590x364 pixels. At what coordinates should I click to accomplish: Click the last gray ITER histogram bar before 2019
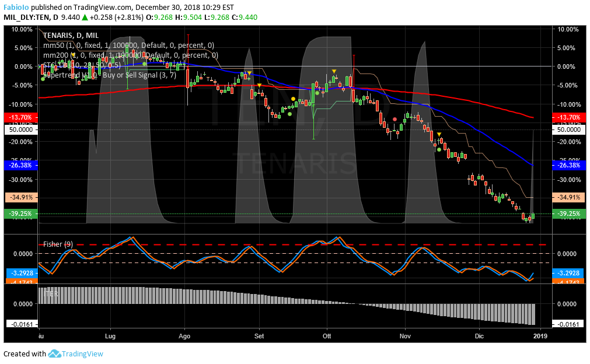[x=533, y=314]
